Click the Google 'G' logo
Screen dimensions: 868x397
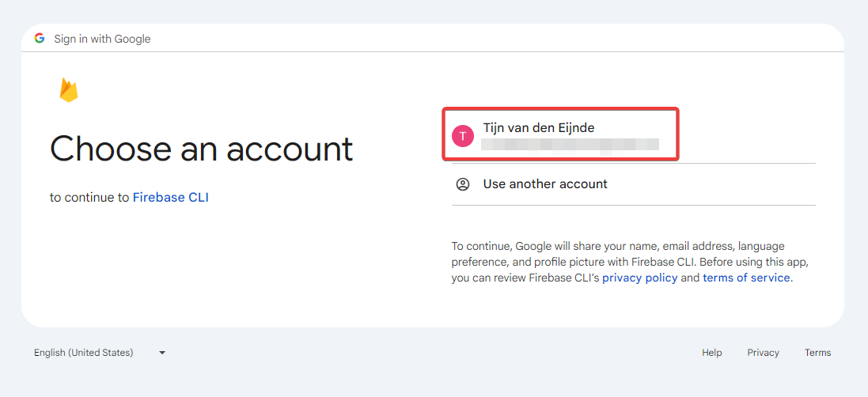pos(40,38)
